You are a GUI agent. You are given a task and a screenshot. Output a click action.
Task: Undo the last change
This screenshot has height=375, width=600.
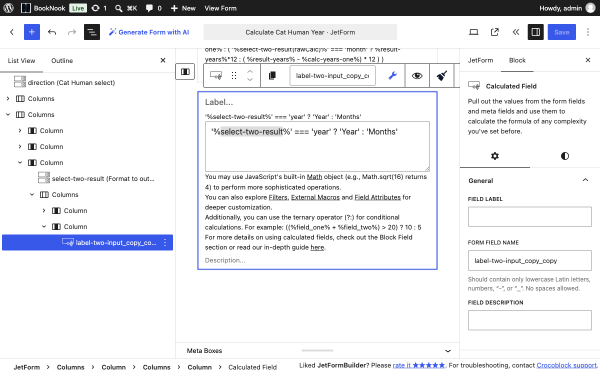click(x=52, y=32)
